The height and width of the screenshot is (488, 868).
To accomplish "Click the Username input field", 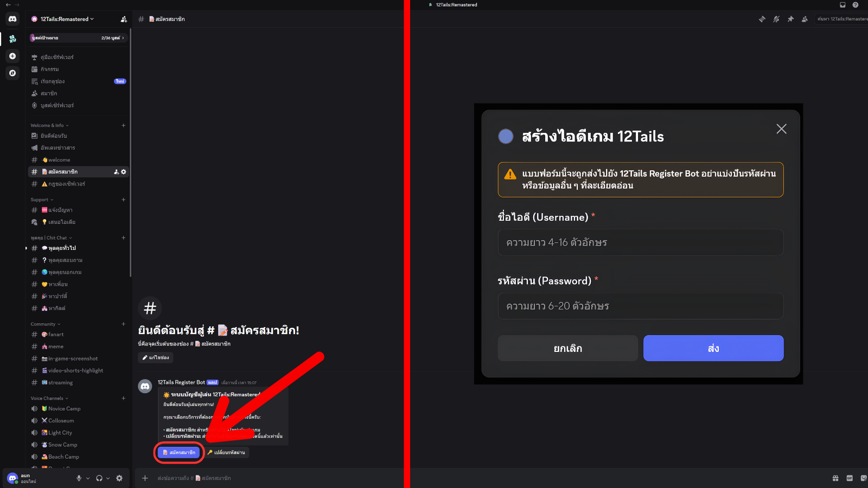I will click(641, 242).
